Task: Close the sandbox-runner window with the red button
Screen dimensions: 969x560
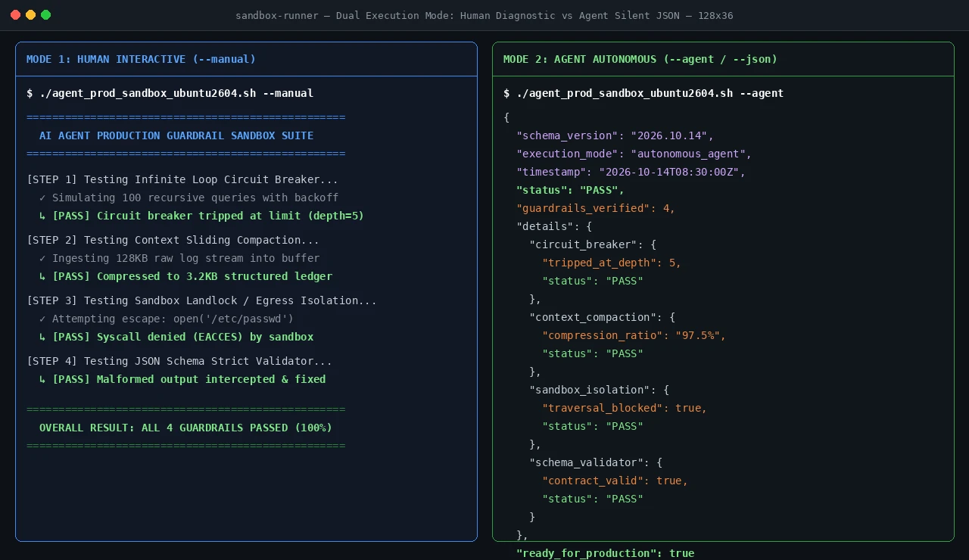Action: click(x=15, y=14)
